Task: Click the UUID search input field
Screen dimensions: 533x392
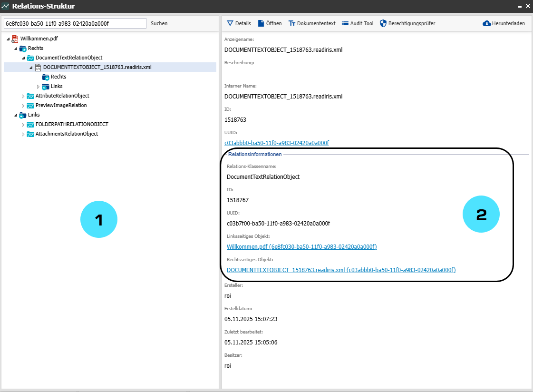Action: pos(75,23)
